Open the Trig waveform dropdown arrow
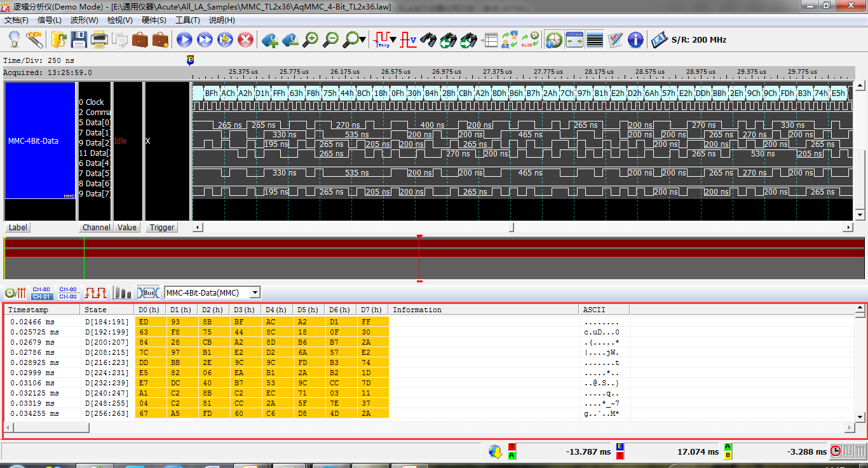The width and height of the screenshot is (868, 468). coord(393,39)
